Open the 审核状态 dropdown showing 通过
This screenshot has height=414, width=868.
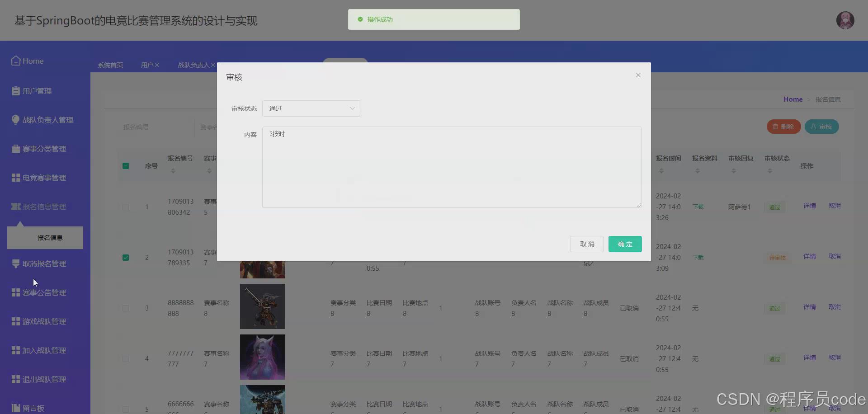(x=311, y=108)
